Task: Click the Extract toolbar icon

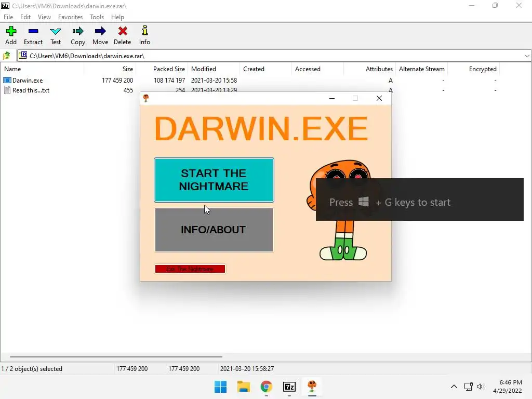Action: click(33, 35)
